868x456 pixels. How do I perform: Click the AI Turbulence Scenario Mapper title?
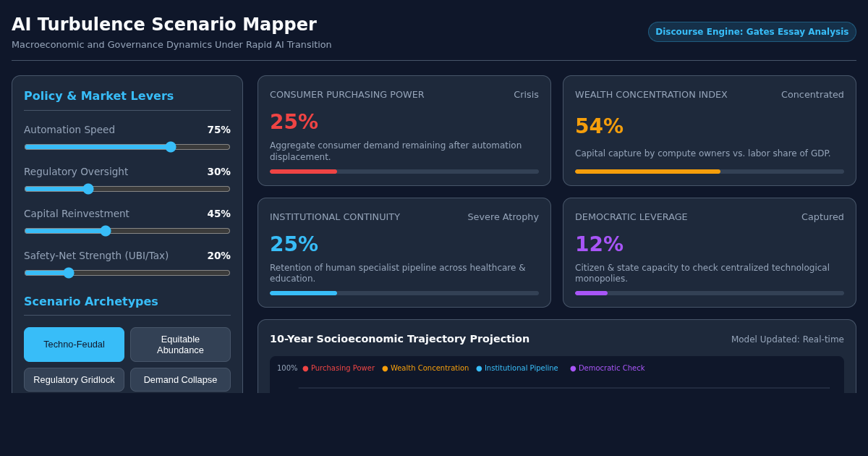tap(164, 25)
